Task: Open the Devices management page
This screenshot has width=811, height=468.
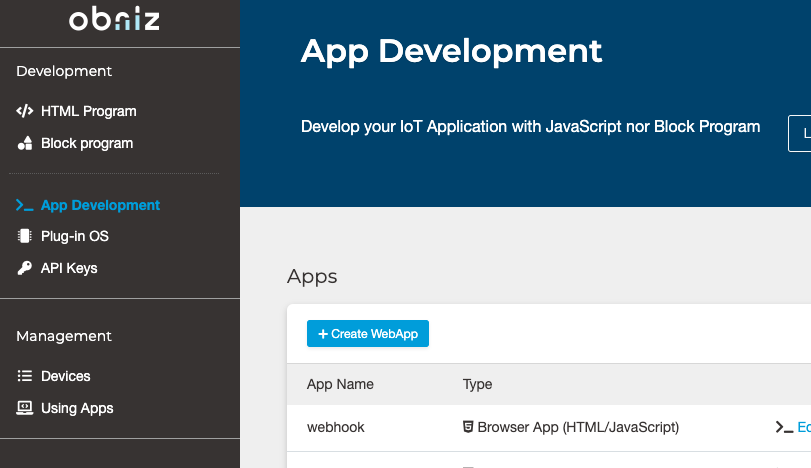Action: 65,376
